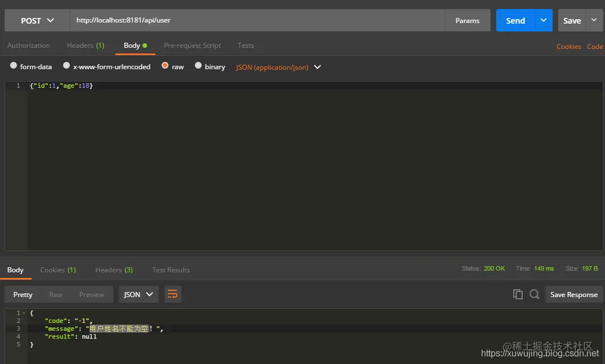Select the raw body radio option
The image size is (605, 364).
[x=165, y=65]
